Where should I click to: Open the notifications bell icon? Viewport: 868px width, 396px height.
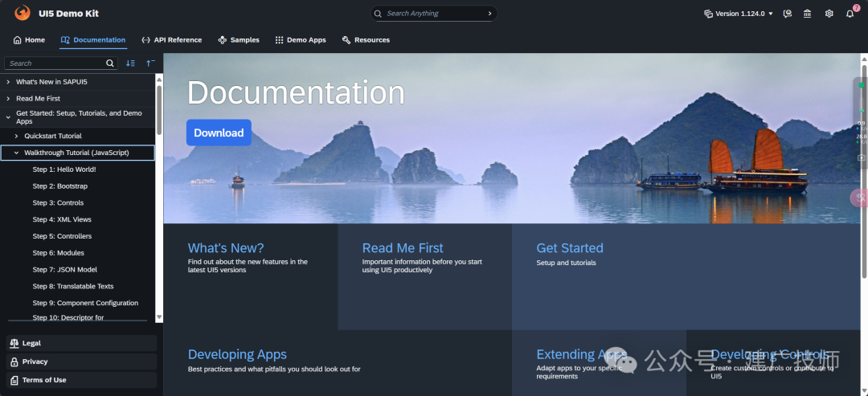click(850, 14)
